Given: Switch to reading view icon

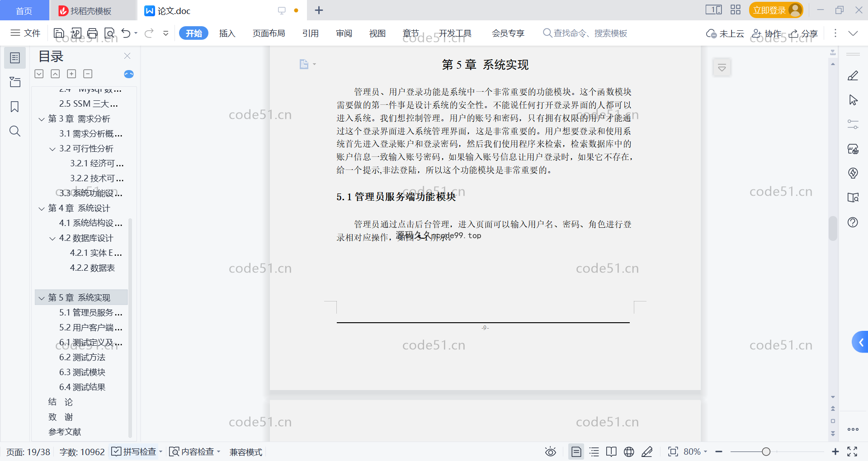Looking at the screenshot, I should [611, 452].
